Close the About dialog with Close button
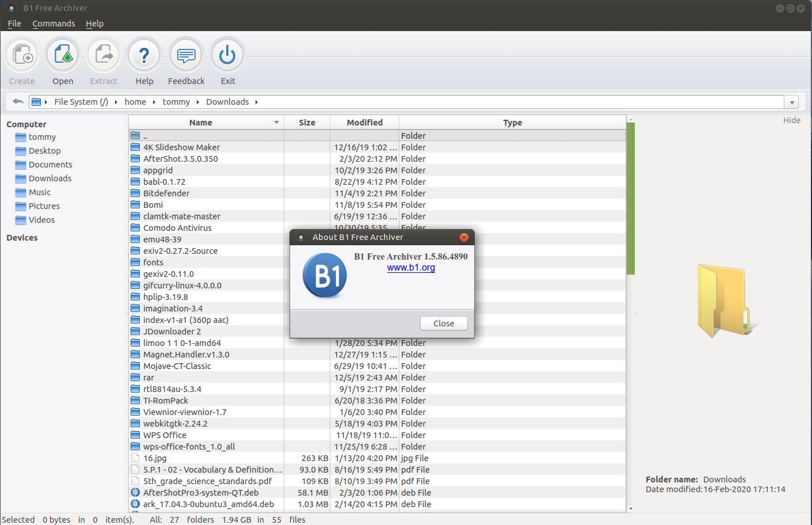Viewport: 812px width, 525px height. tap(444, 324)
